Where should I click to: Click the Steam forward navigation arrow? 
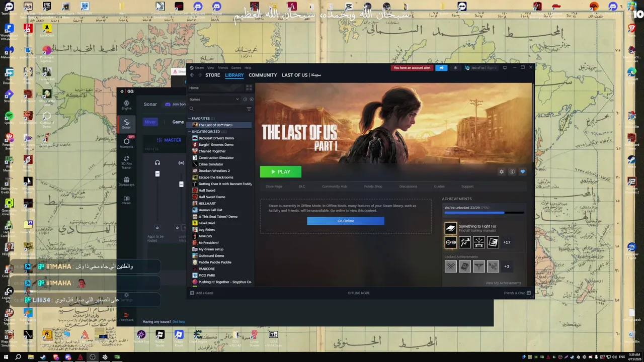point(200,75)
